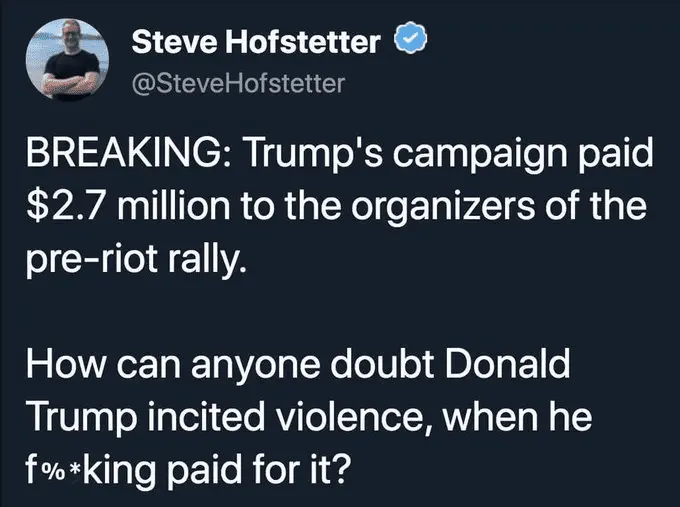Click the blue verified checkmark badge
The width and height of the screenshot is (680, 507).
[x=411, y=43]
